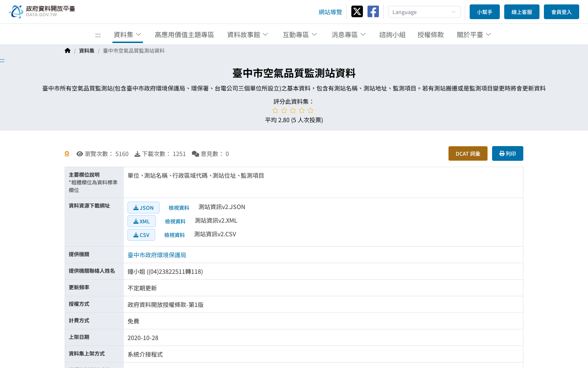This screenshot has width=588, height=368.
Task: Click the 列印 print button
Action: 508,153
